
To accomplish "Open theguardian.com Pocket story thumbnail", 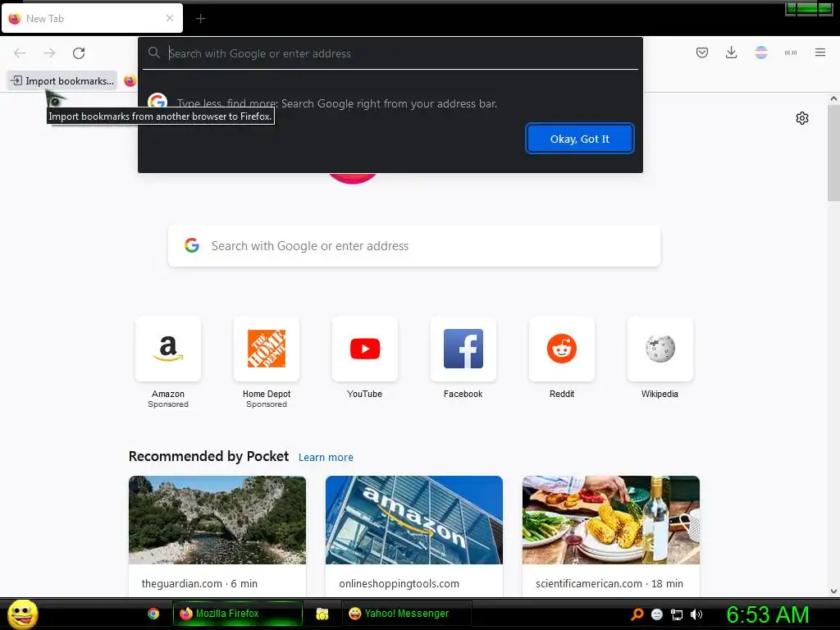I will click(217, 519).
